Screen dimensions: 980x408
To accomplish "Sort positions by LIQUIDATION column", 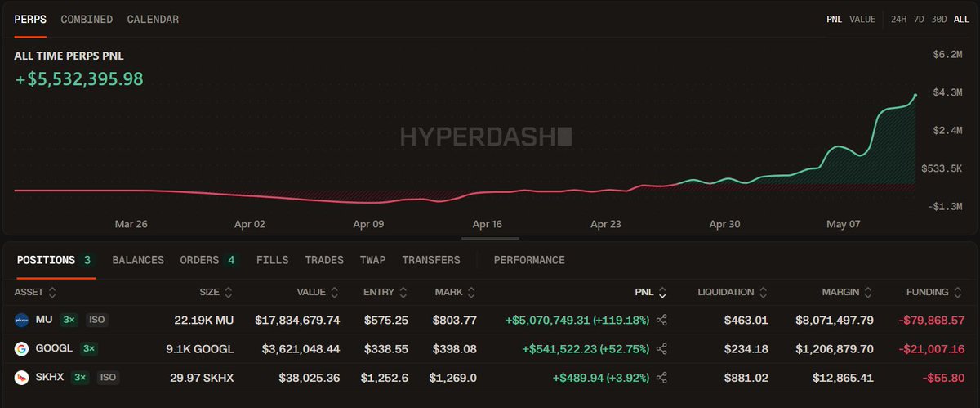I will click(733, 292).
